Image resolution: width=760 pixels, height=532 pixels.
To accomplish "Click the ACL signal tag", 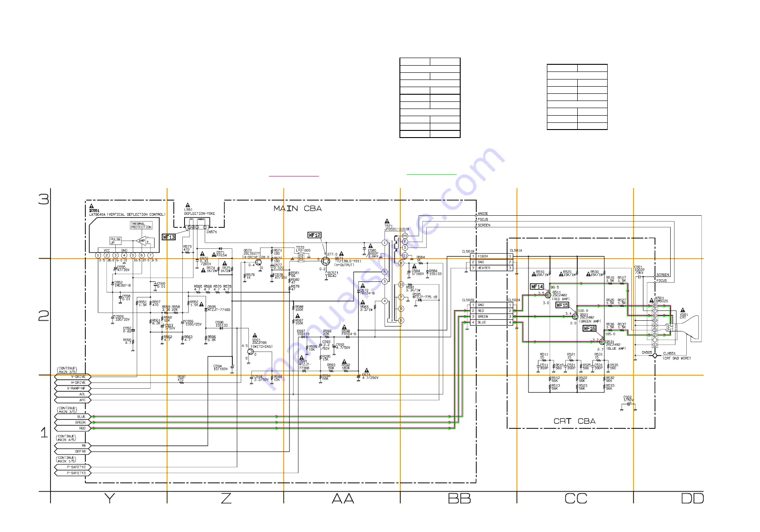I will tap(73, 394).
